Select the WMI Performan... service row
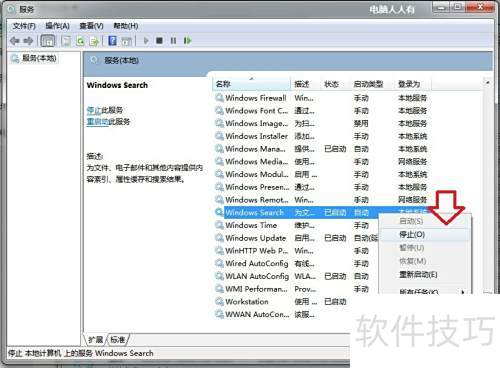Screen dimensions: 500x368 pyautogui.click(x=297, y=289)
